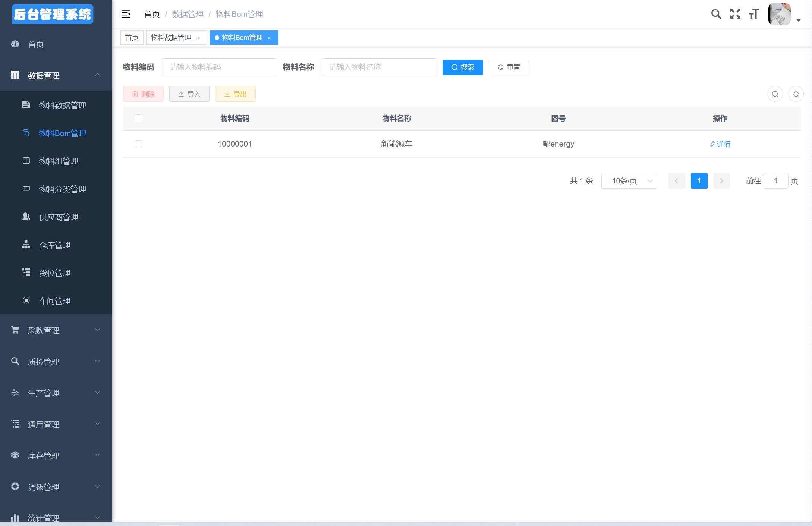Open 仓库管理 in sidebar
812x526 pixels.
[55, 245]
